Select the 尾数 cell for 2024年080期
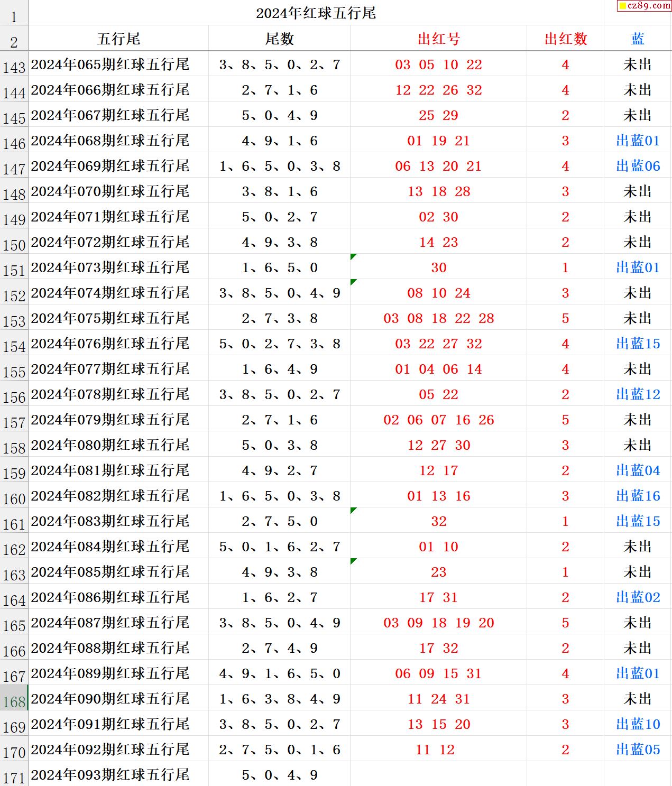Viewport: 672px width, 786px height. click(279, 445)
